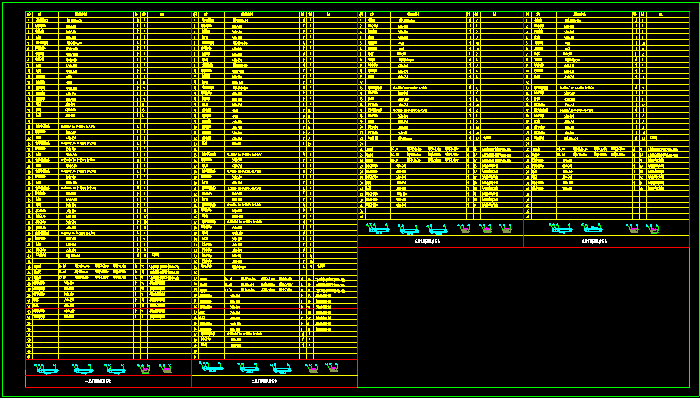Select the white title text below second table

click(264, 381)
